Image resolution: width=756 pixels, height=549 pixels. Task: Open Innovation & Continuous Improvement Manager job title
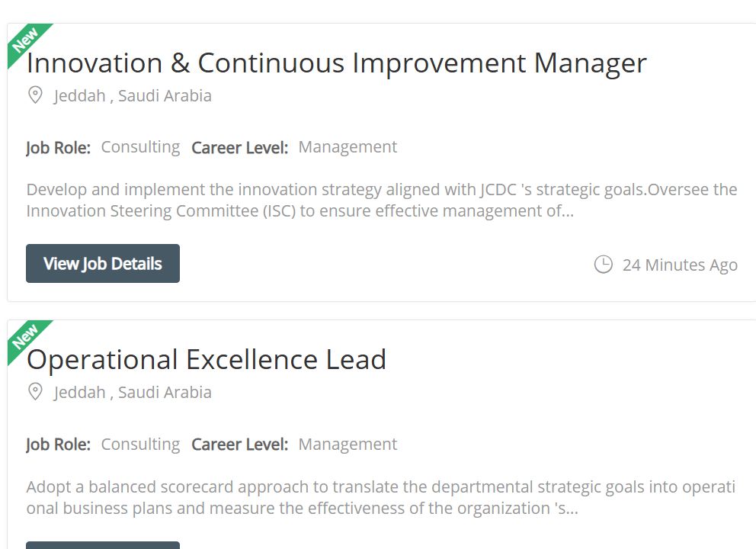point(337,63)
